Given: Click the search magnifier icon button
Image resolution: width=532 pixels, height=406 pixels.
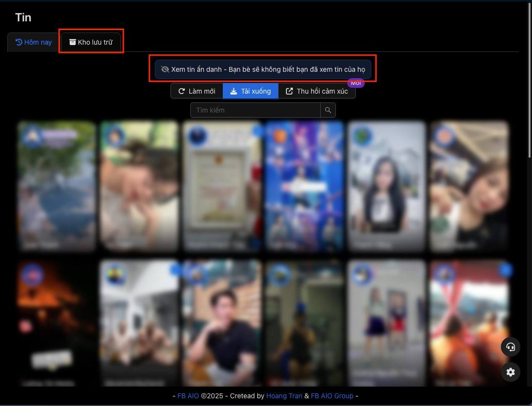Looking at the screenshot, I should click(x=328, y=110).
